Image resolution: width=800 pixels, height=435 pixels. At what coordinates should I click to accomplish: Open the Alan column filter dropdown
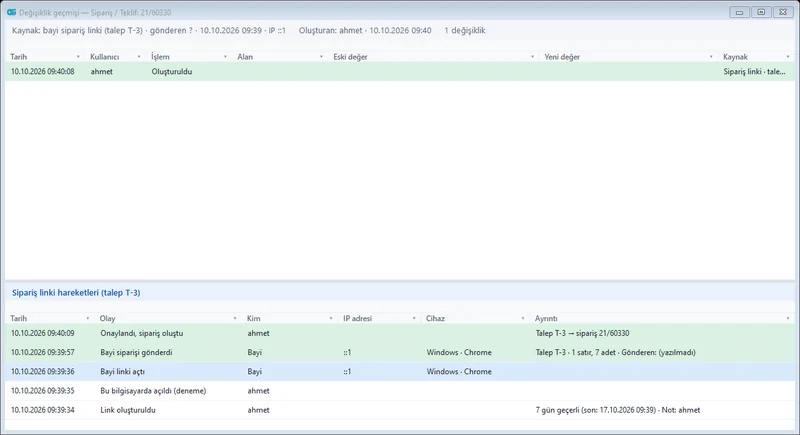321,57
